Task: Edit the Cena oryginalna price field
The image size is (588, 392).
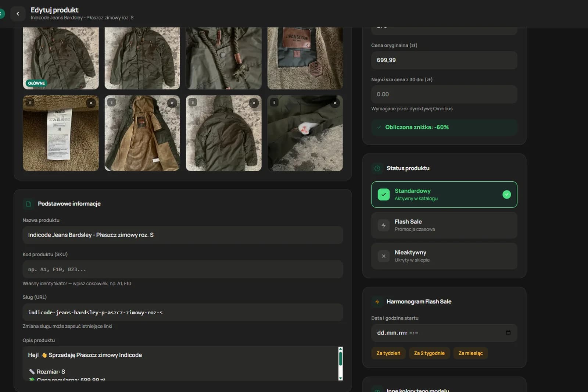Action: pos(444,60)
